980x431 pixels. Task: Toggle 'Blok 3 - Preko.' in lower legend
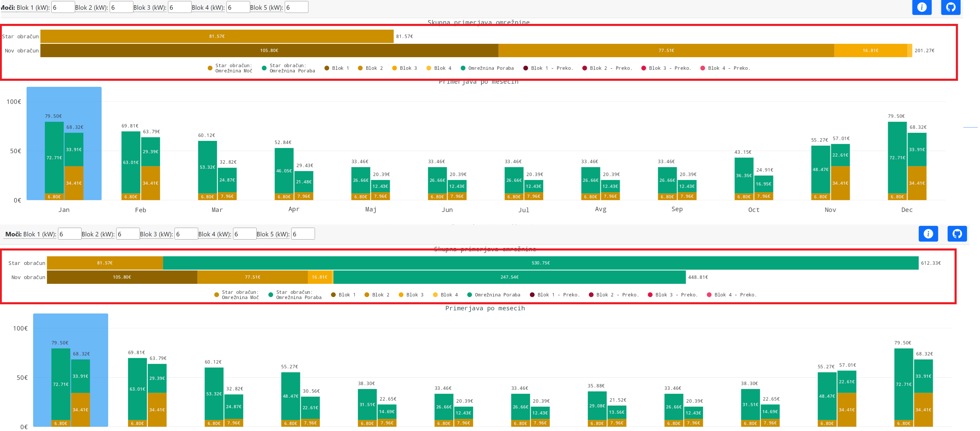pos(673,295)
